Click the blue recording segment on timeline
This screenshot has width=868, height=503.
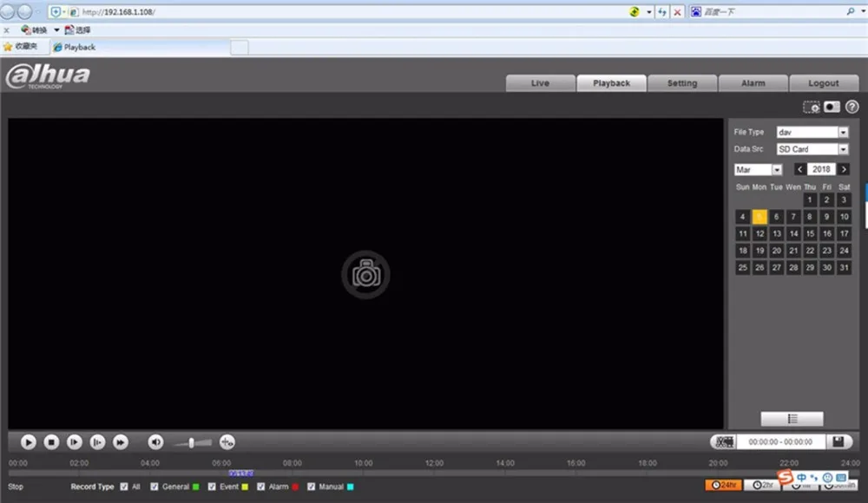240,474
